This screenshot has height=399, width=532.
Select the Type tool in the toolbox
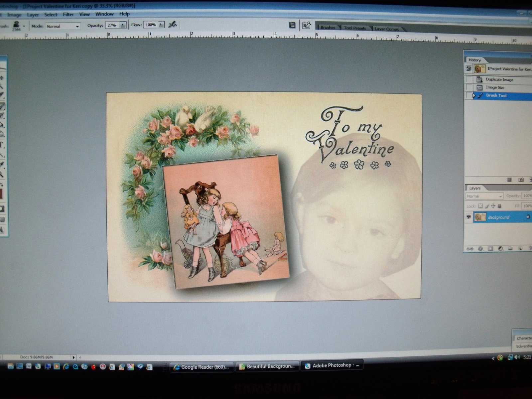[x=2, y=145]
